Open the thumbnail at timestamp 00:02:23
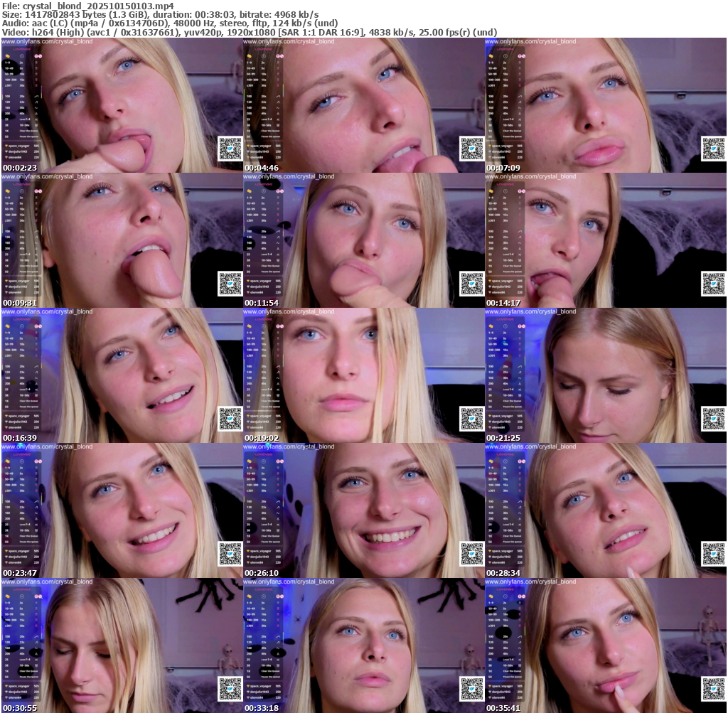Image resolution: width=728 pixels, height=713 pixels. [x=121, y=104]
